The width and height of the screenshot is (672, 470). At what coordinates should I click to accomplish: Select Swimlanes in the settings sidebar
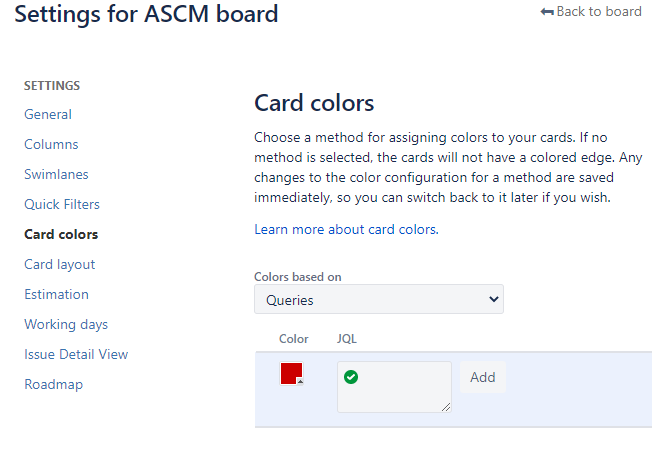coord(56,174)
